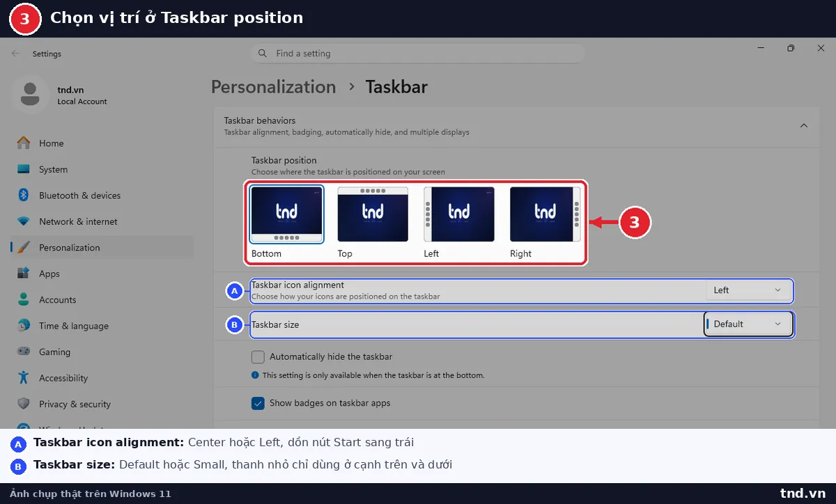Collapse the Taskbar behaviors section

[x=803, y=126]
